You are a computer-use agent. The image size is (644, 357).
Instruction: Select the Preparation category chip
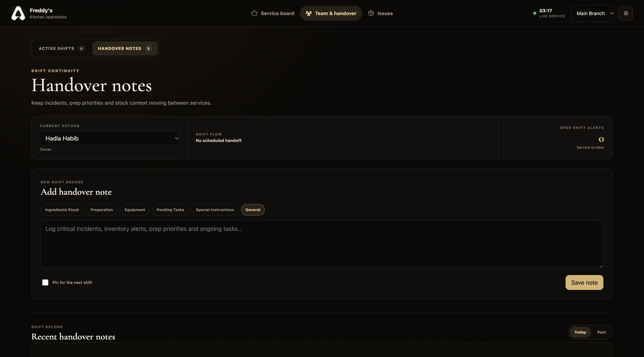pos(102,210)
